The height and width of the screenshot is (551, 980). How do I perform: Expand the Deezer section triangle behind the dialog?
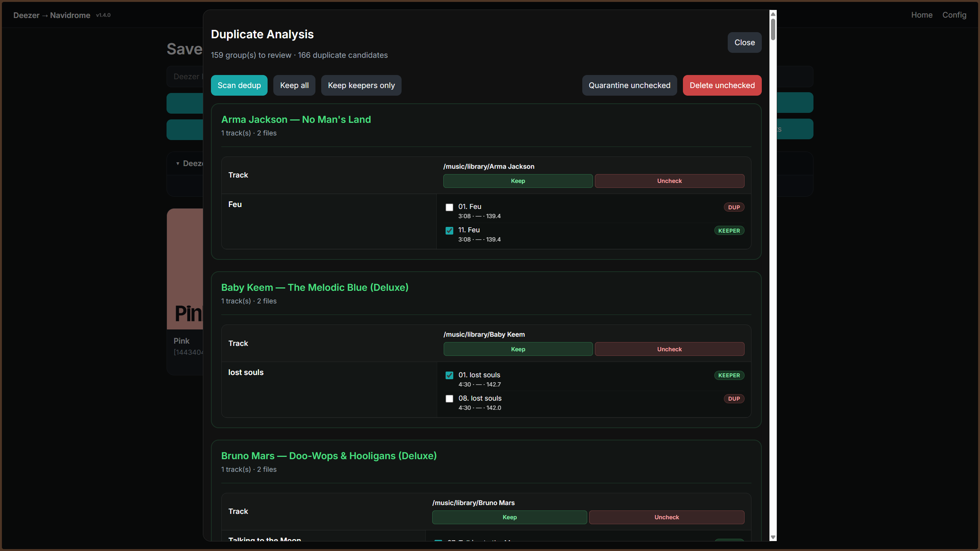(x=178, y=163)
